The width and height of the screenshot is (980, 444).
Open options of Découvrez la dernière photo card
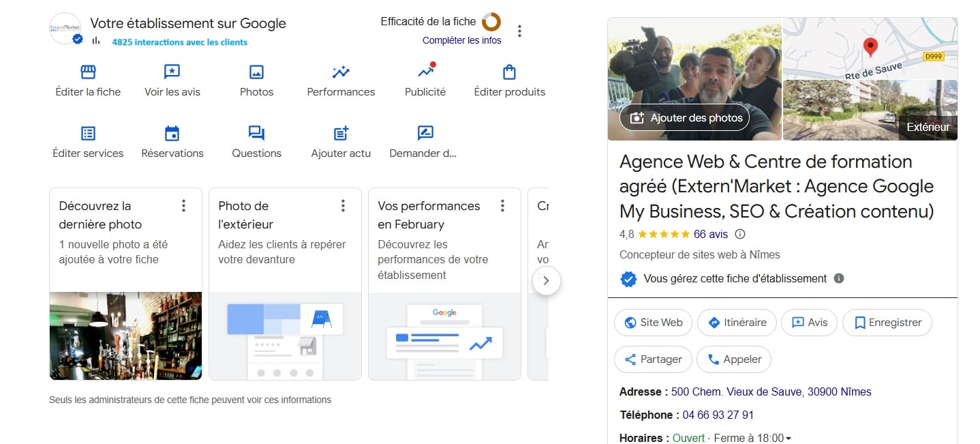point(183,205)
